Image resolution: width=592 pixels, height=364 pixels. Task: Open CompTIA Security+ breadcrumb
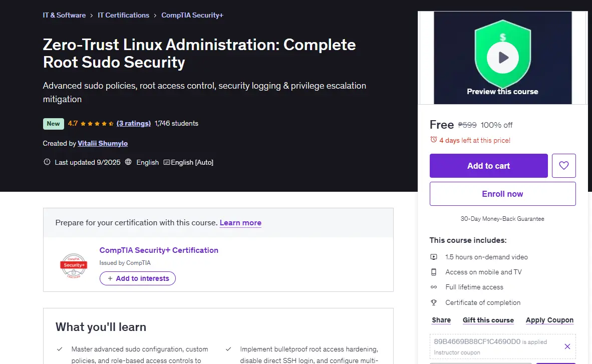192,15
